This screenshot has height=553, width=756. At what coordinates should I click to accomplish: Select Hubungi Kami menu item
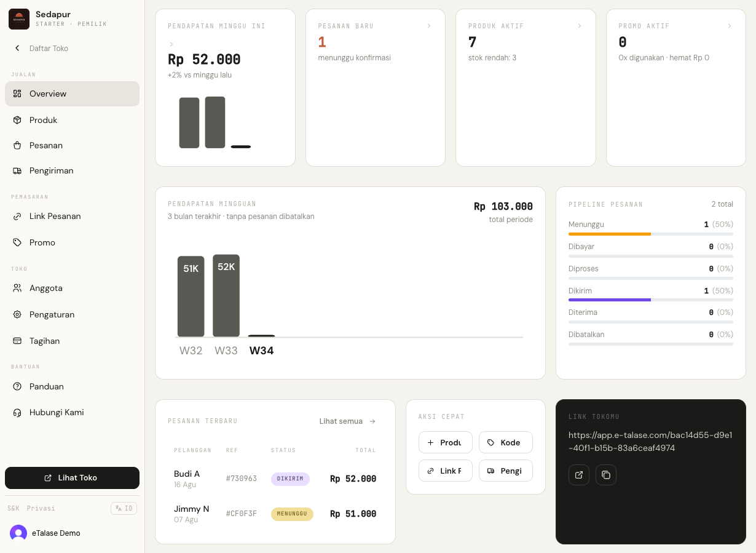[72, 412]
